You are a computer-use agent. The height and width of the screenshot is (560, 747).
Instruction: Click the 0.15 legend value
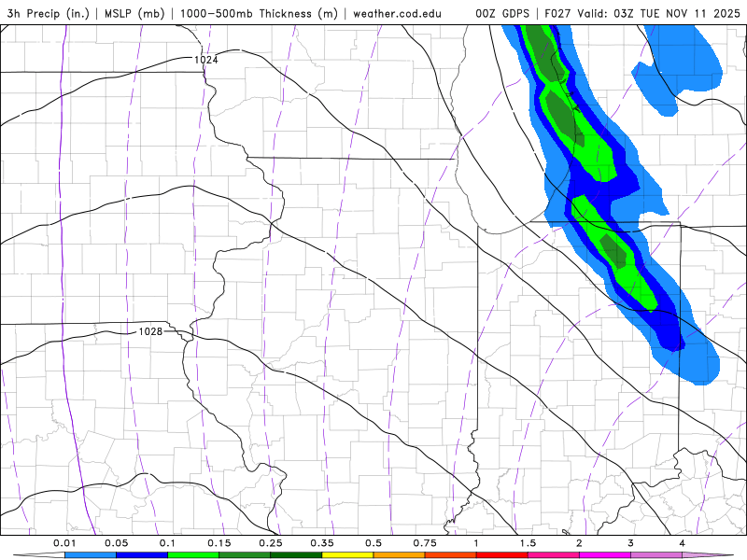[x=219, y=543]
